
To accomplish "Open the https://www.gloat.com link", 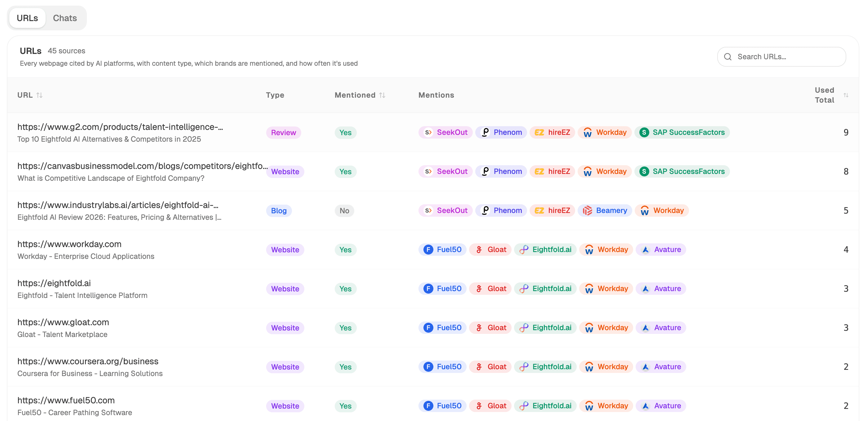I will [63, 322].
